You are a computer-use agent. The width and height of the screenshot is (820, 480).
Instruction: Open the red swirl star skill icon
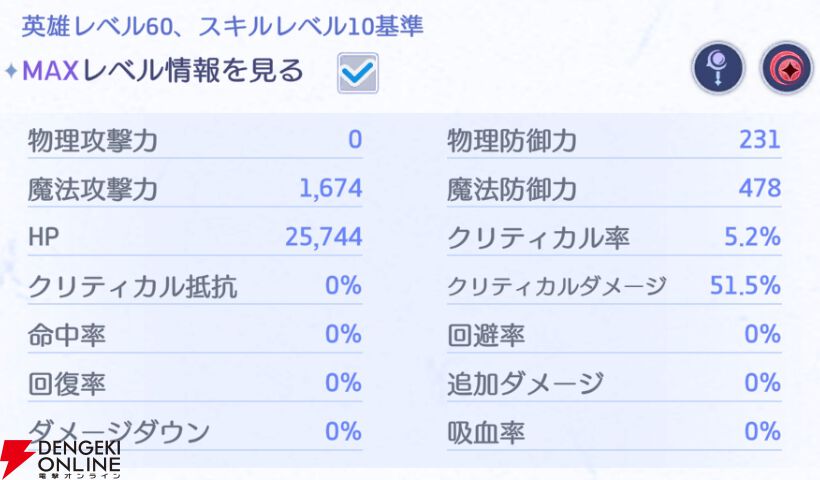point(787,68)
